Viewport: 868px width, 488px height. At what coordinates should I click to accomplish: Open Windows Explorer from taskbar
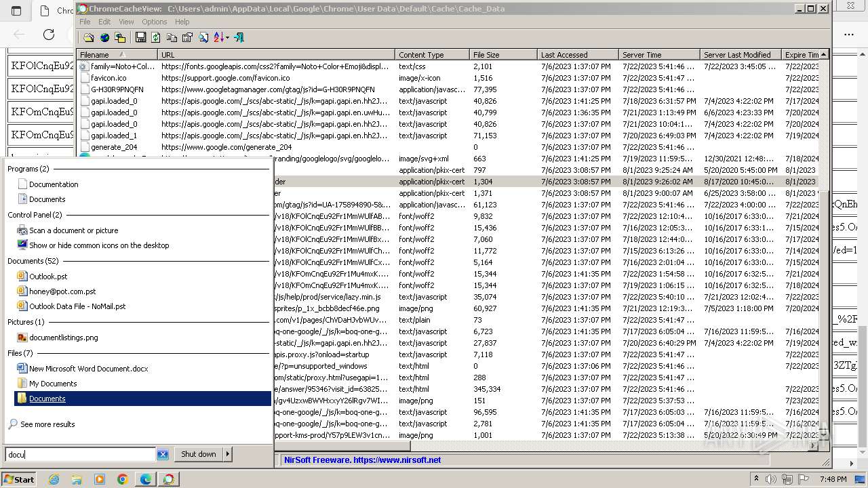[77, 479]
